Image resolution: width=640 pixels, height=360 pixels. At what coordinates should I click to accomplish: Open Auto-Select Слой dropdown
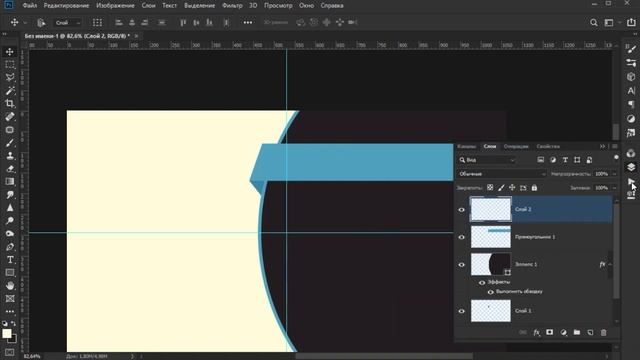pos(68,23)
